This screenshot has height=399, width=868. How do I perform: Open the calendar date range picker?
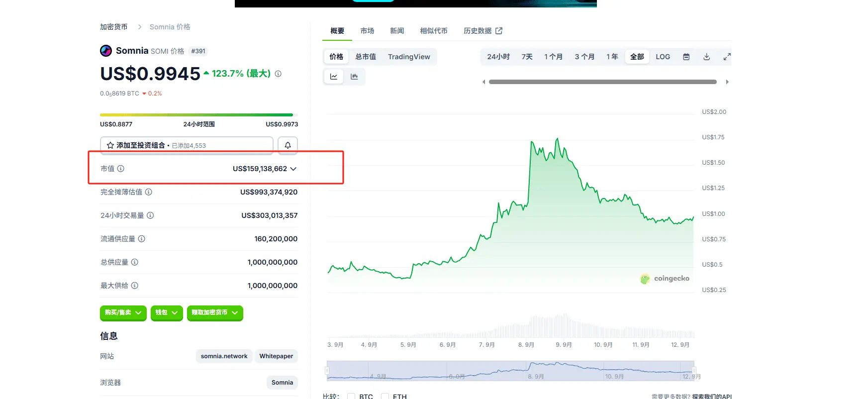click(x=686, y=57)
